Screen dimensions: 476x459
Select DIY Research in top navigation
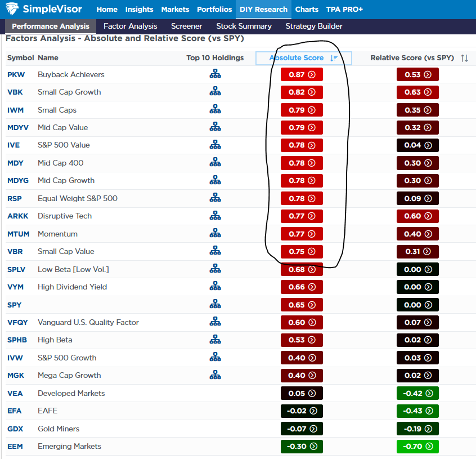tap(263, 10)
